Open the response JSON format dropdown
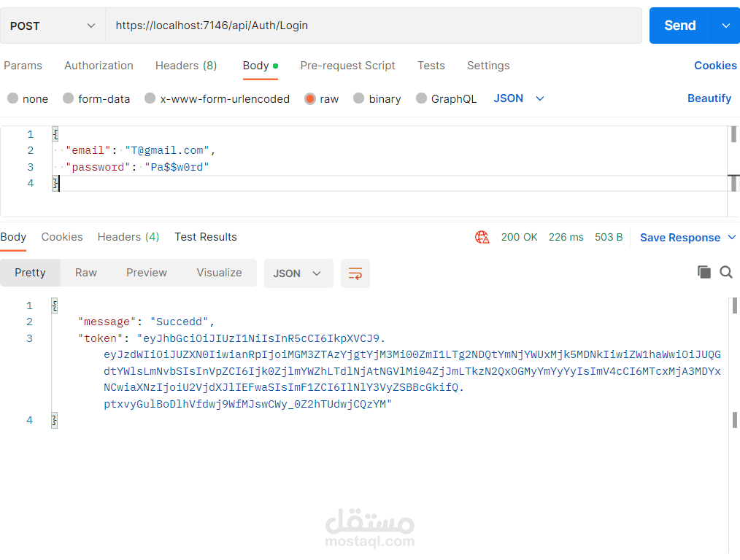 click(x=298, y=273)
